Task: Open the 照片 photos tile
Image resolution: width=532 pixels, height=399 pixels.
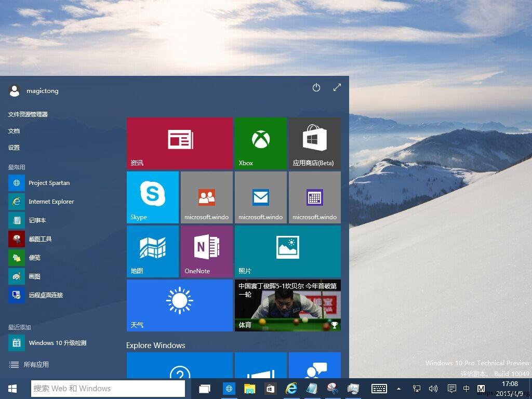Action: click(287, 251)
